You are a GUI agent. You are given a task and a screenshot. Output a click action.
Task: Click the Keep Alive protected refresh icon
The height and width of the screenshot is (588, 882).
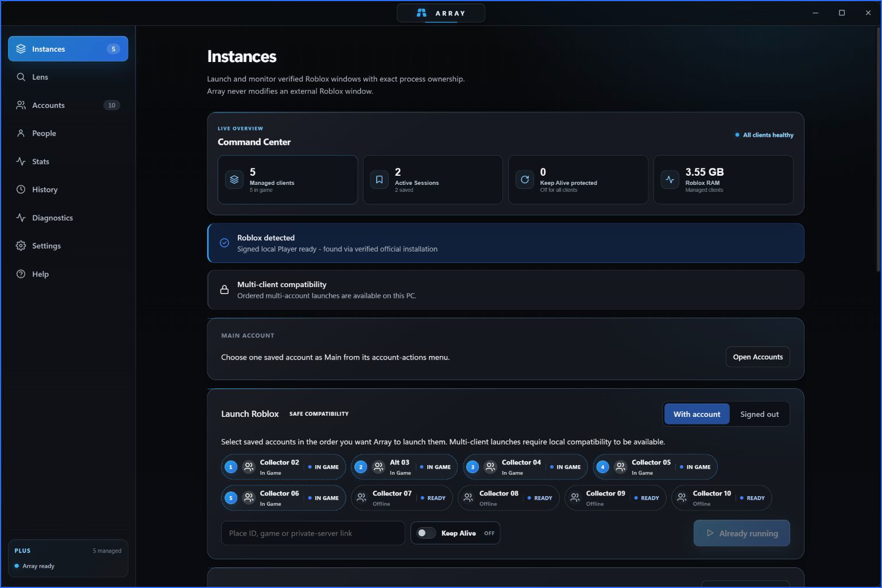click(524, 180)
